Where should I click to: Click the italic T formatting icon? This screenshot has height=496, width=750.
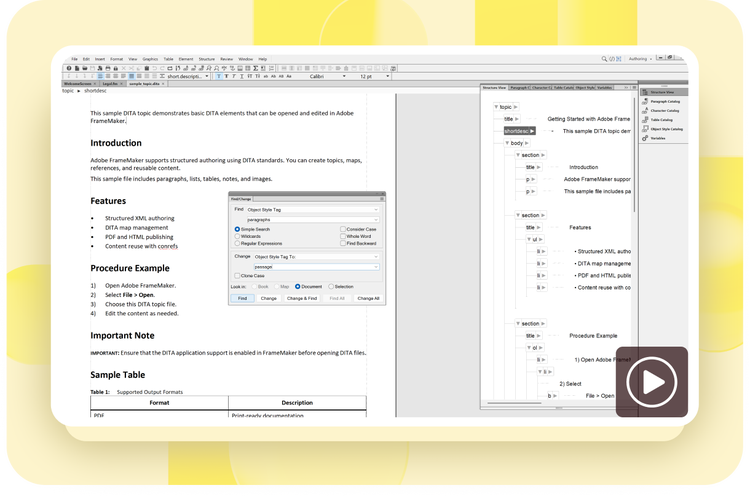tap(234, 77)
